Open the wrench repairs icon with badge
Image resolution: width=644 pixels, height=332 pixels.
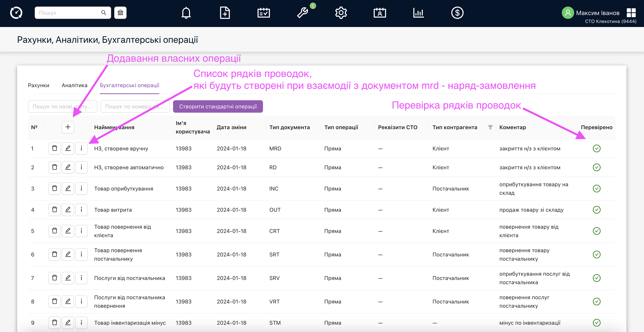point(303,13)
